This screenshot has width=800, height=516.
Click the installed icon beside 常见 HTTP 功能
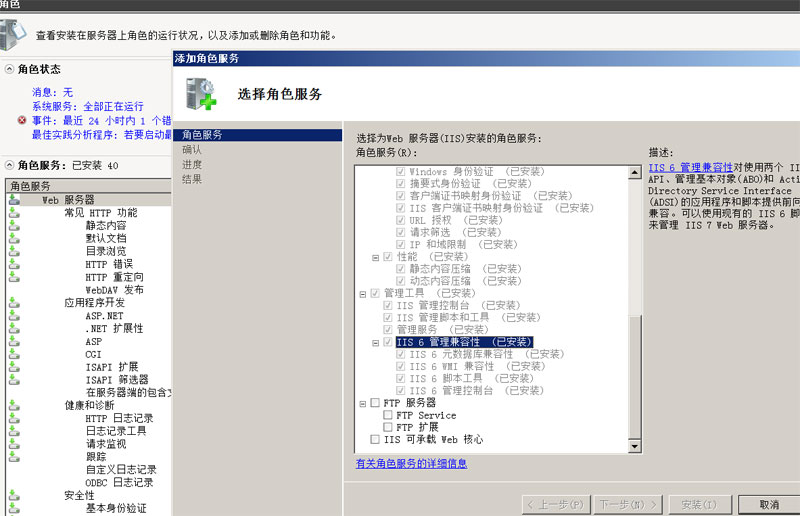14,212
